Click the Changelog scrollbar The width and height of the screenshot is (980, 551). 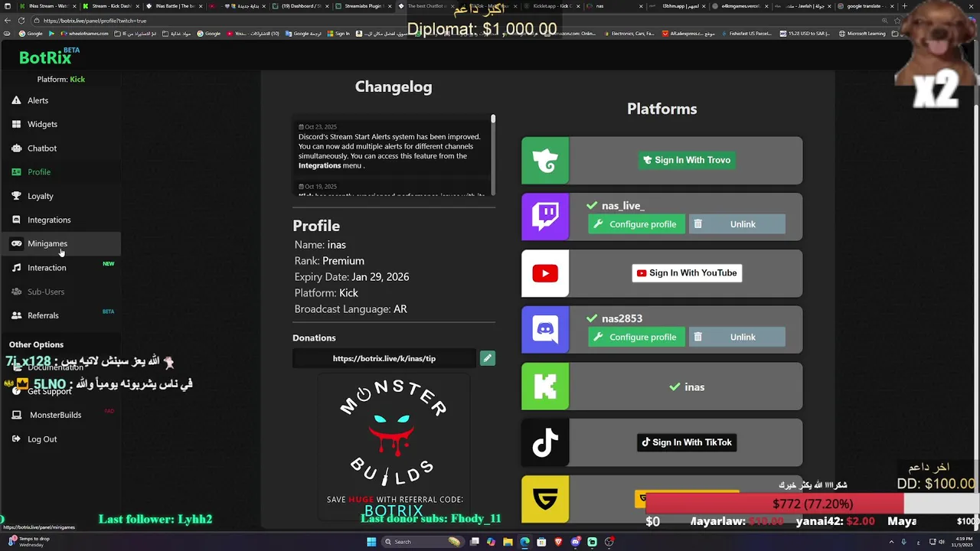493,155
